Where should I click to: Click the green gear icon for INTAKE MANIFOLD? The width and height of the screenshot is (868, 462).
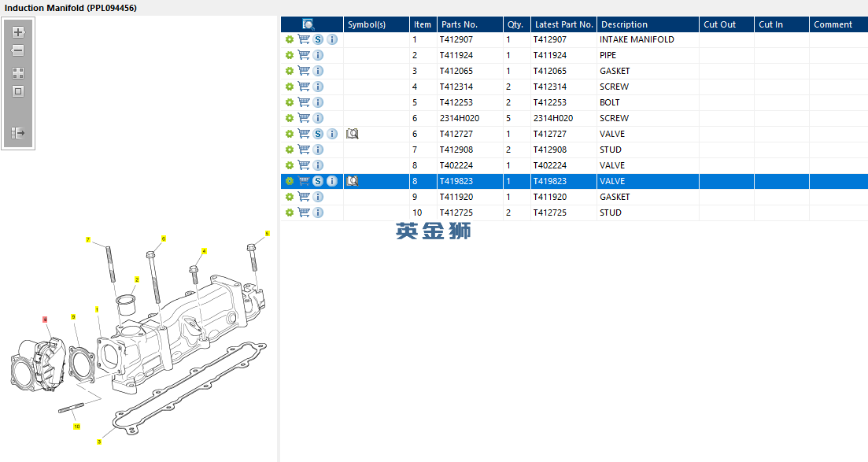point(290,39)
